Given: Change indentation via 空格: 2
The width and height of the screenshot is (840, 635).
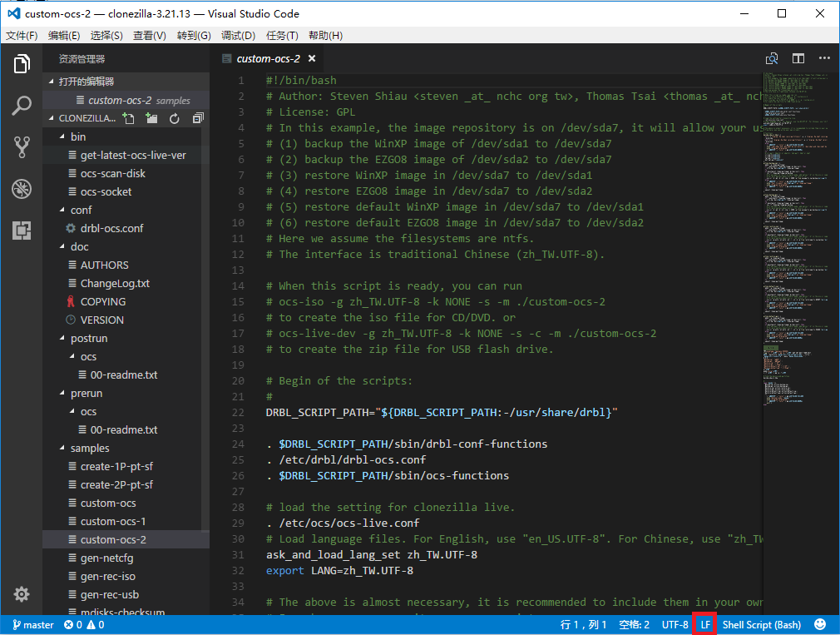Looking at the screenshot, I should click(634, 625).
